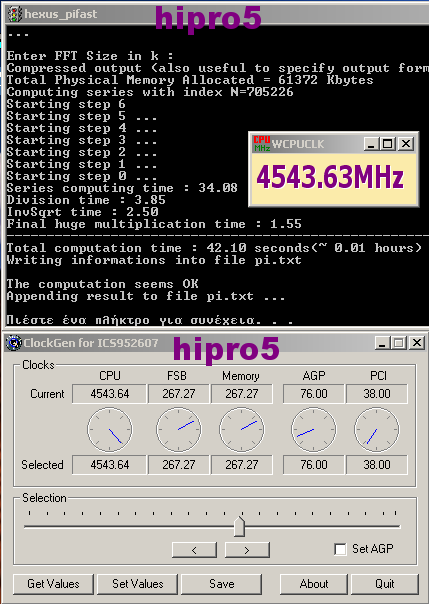Click the frequency selection slider thumb
This screenshot has width=429, height=604.
click(x=240, y=526)
